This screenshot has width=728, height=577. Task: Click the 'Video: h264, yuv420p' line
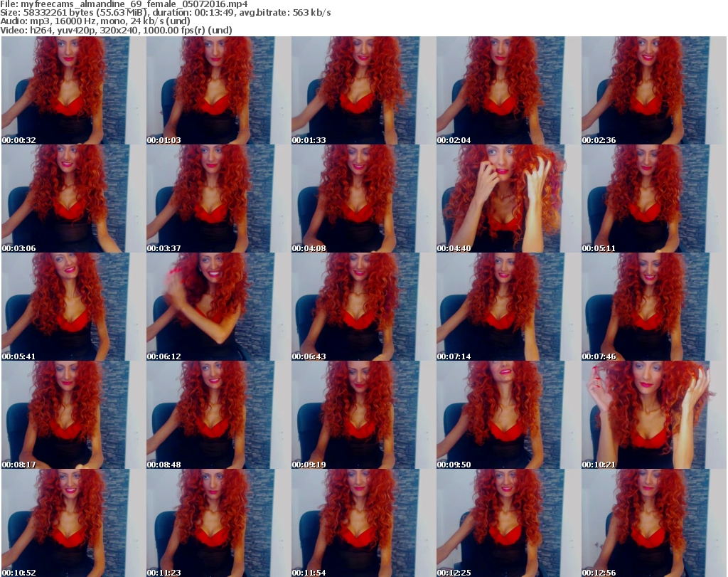point(116,30)
